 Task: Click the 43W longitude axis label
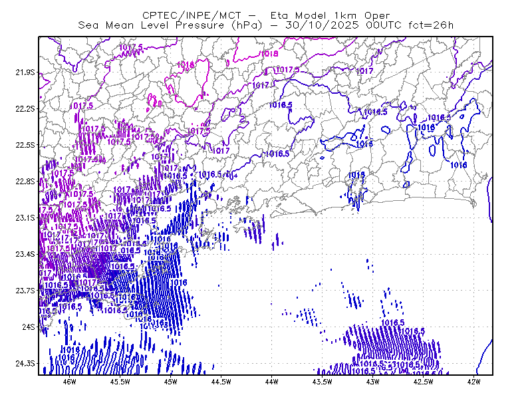pyautogui.click(x=372, y=382)
